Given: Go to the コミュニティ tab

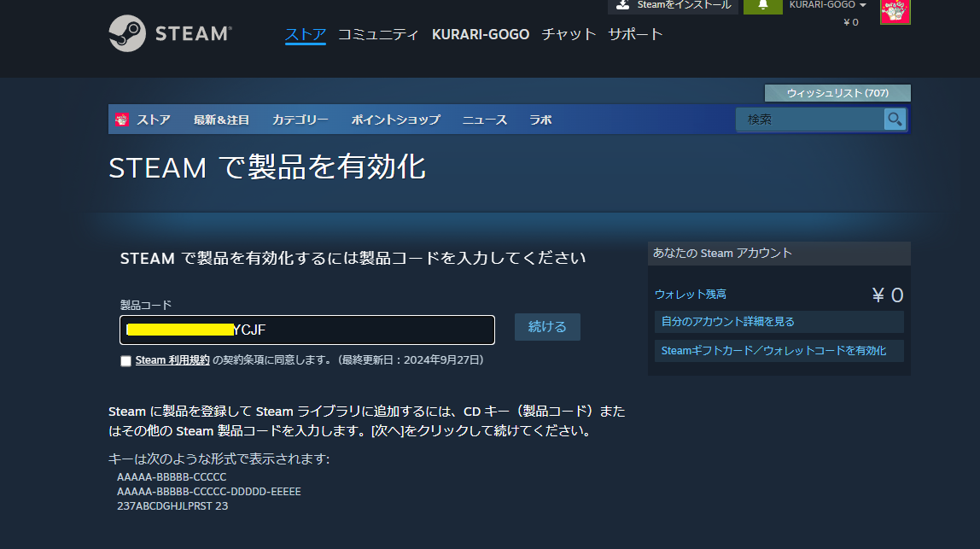Looking at the screenshot, I should 378,34.
